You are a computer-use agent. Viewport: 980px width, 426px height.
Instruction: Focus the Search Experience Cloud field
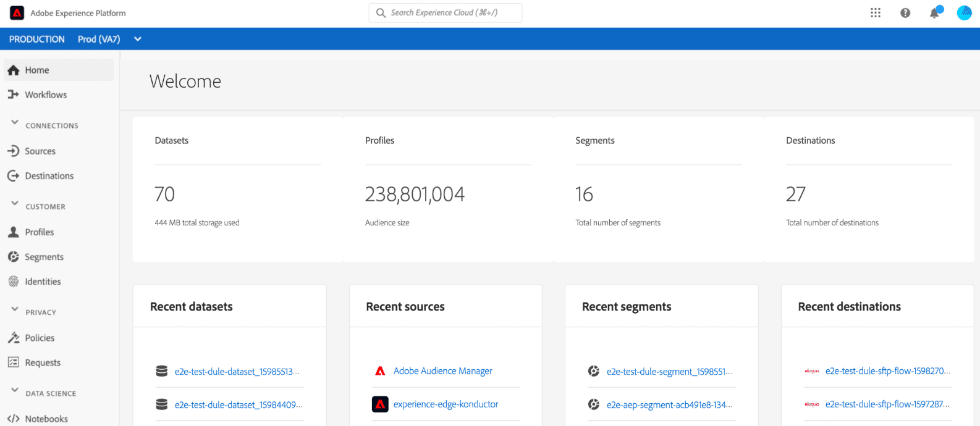(445, 13)
